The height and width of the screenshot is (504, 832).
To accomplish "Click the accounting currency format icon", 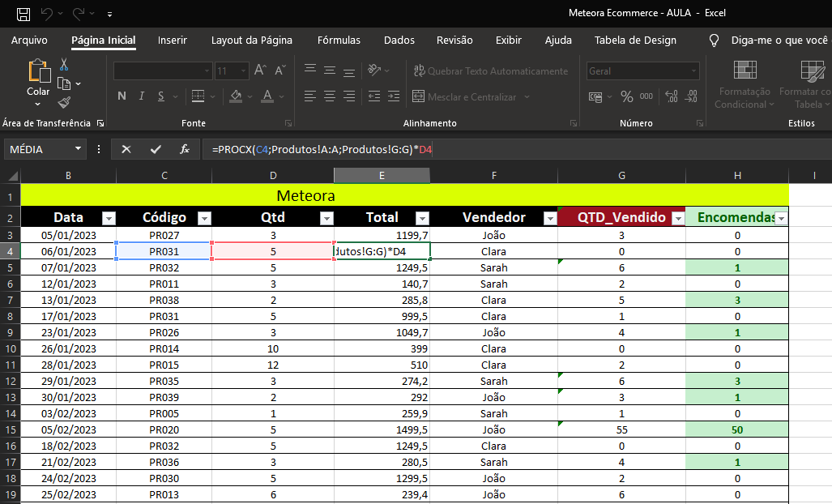I will pyautogui.click(x=596, y=96).
